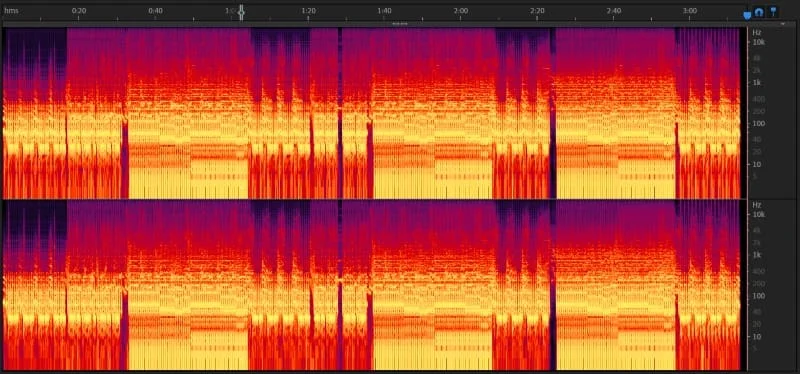Click the 0:20 mark on the time ruler
Image resolution: width=800 pixels, height=374 pixels.
click(x=79, y=10)
